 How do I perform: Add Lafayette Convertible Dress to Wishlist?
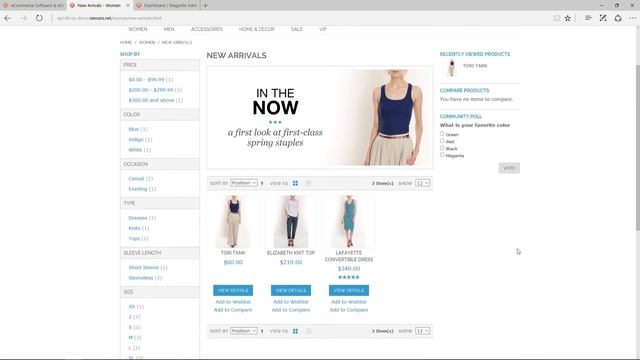pyautogui.click(x=349, y=302)
